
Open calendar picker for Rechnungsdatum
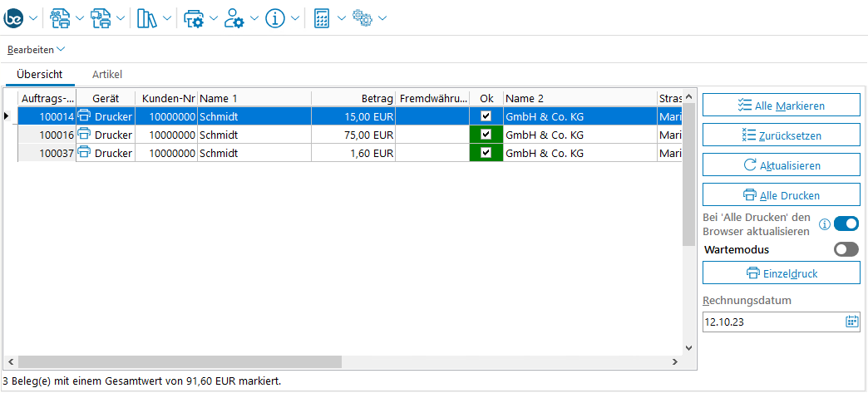coord(851,322)
